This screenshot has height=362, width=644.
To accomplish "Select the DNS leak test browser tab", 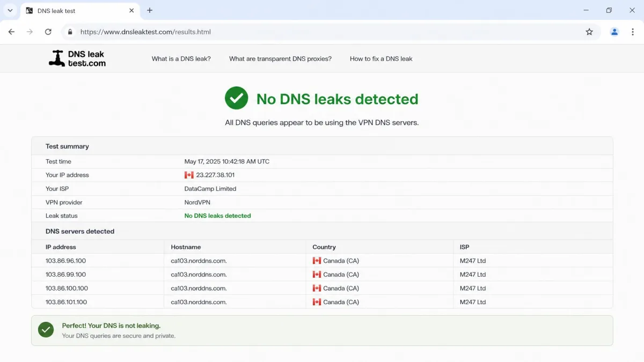I will (80, 11).
